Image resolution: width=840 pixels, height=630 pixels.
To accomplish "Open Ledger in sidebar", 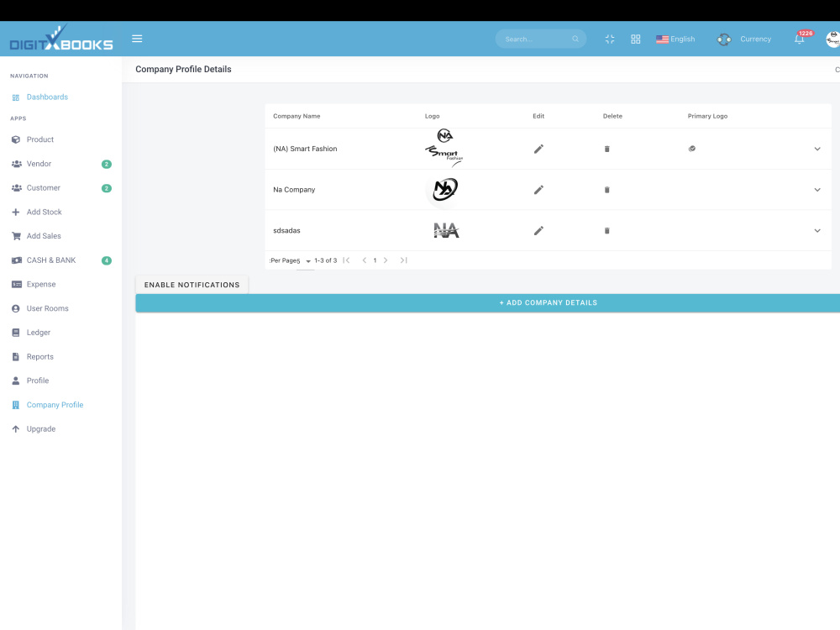I will click(x=39, y=332).
